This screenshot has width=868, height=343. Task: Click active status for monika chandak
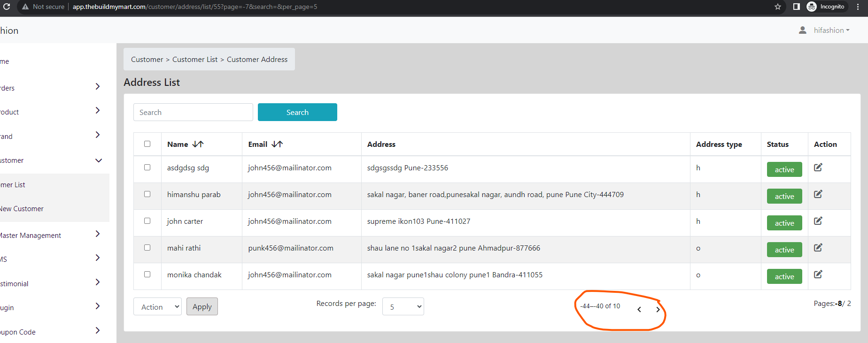pyautogui.click(x=784, y=276)
